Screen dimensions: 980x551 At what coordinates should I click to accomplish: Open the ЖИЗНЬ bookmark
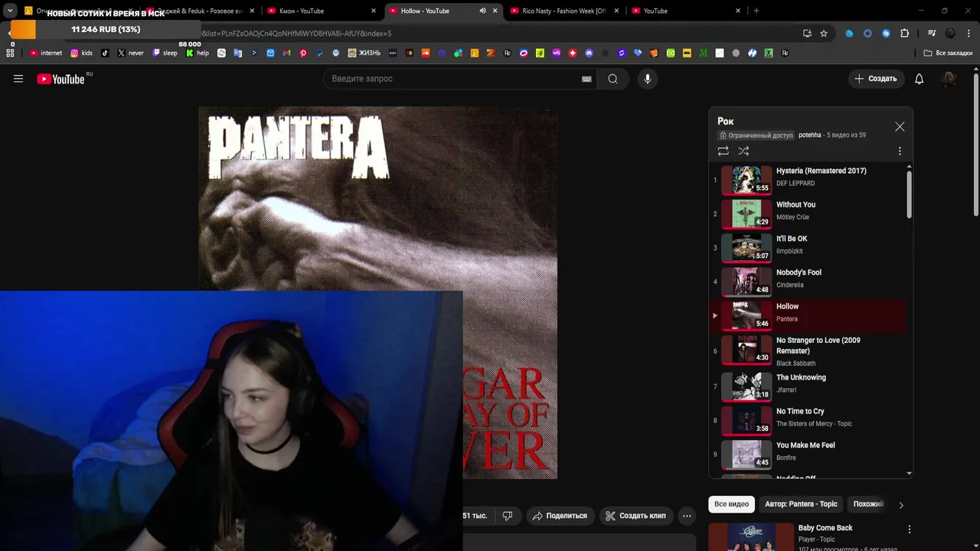364,53
